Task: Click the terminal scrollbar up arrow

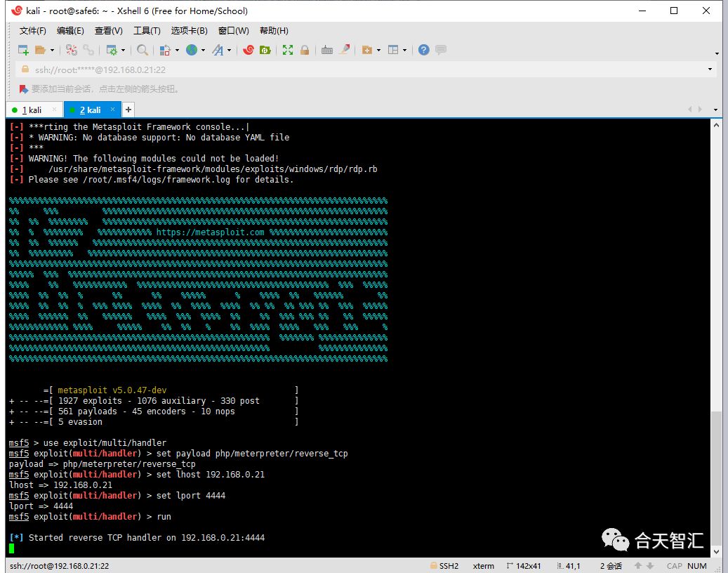Action: pyautogui.click(x=716, y=125)
